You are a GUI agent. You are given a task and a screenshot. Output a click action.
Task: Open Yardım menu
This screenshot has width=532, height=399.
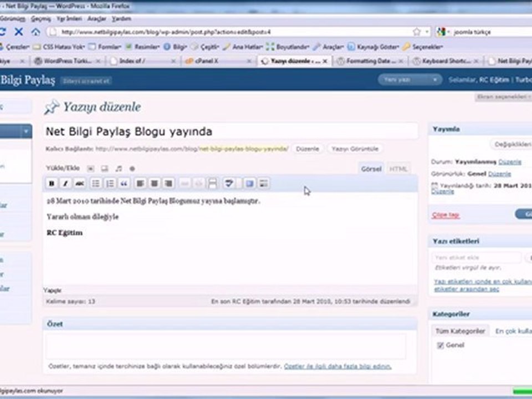121,19
